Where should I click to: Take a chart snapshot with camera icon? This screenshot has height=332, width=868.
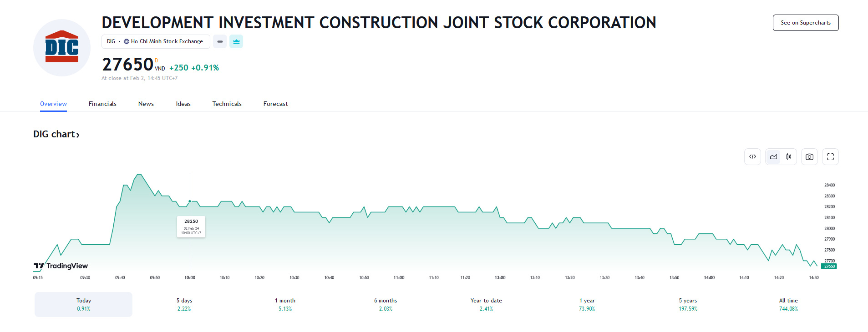809,157
